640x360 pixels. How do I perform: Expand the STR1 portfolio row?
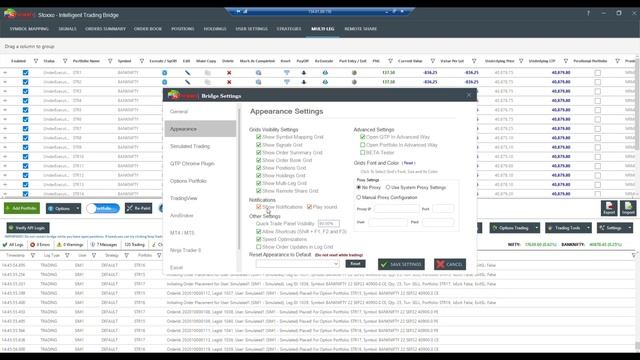(5, 73)
